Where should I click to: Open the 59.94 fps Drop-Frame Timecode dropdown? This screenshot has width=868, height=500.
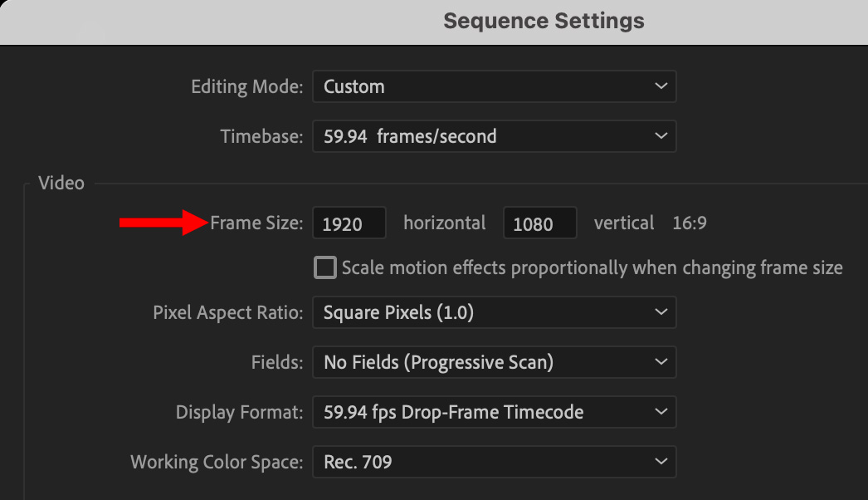(x=494, y=412)
